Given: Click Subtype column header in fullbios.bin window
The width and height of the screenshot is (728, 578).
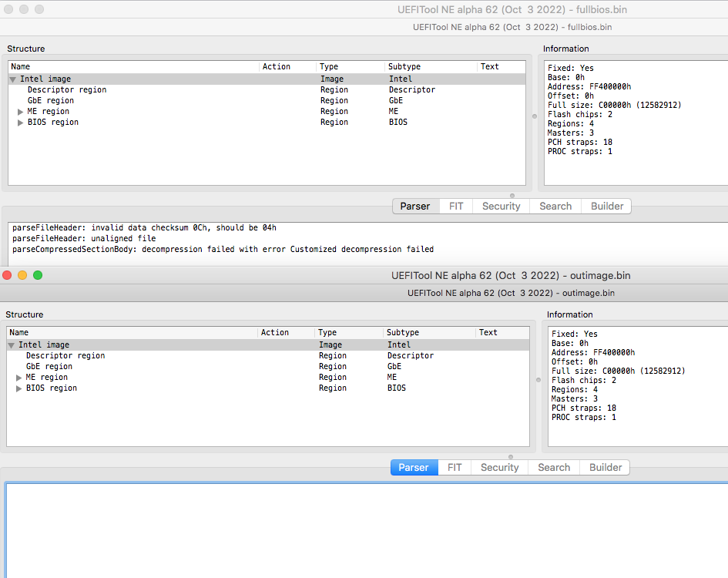Looking at the screenshot, I should [x=431, y=66].
